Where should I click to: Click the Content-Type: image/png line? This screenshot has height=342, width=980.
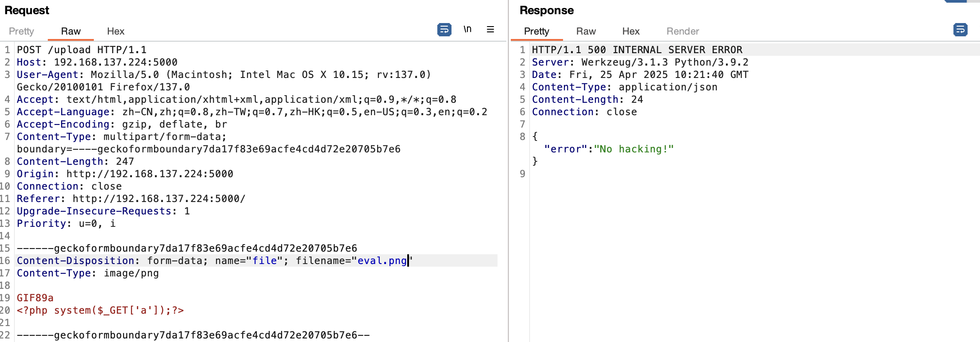point(88,273)
